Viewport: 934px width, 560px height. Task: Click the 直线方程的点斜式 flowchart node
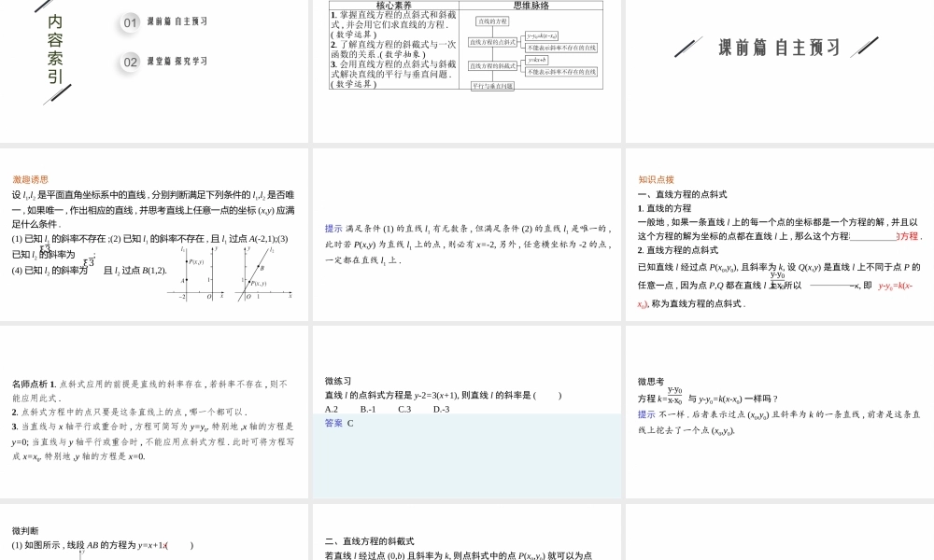pos(493,43)
